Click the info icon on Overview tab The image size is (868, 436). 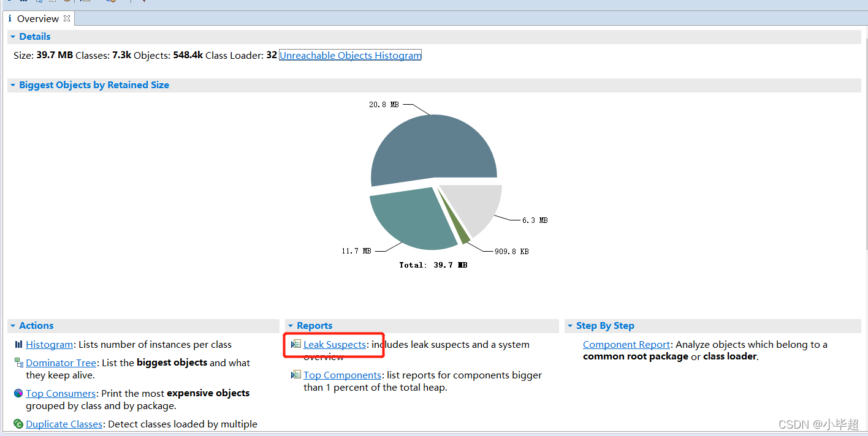coord(10,19)
